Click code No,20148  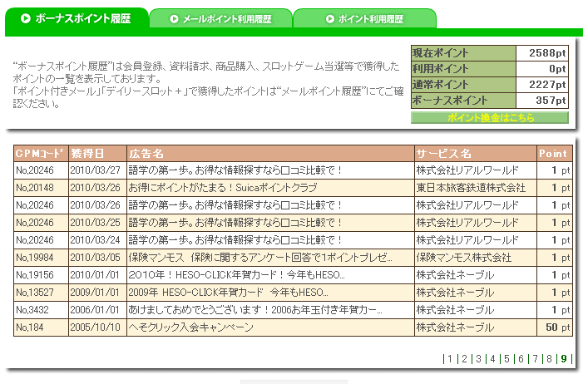coord(35,188)
